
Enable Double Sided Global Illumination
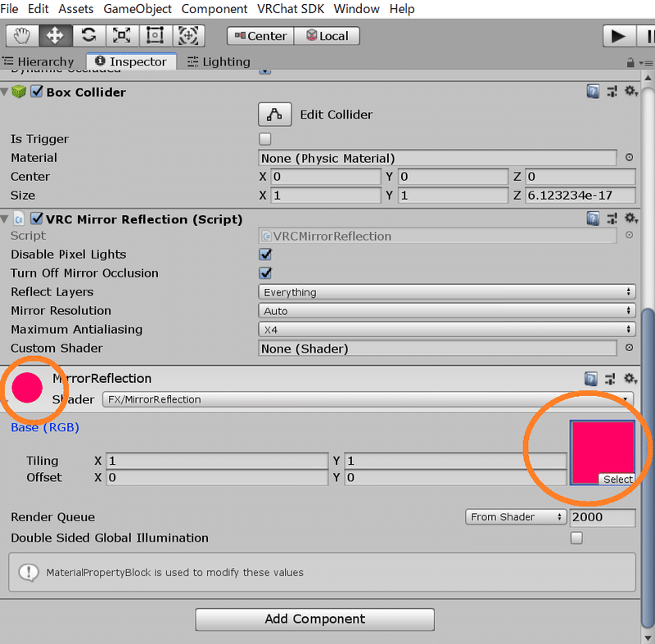pyautogui.click(x=576, y=538)
